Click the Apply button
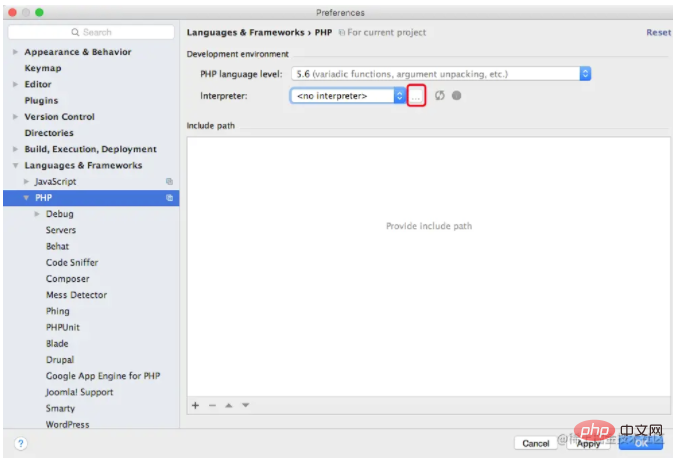This screenshot has width=673, height=463. (588, 443)
